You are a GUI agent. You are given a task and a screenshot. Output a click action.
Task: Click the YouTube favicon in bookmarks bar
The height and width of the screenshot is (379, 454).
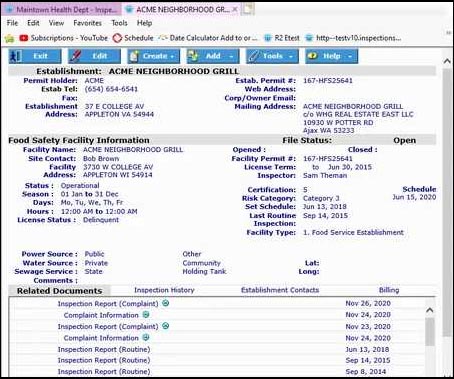click(23, 38)
